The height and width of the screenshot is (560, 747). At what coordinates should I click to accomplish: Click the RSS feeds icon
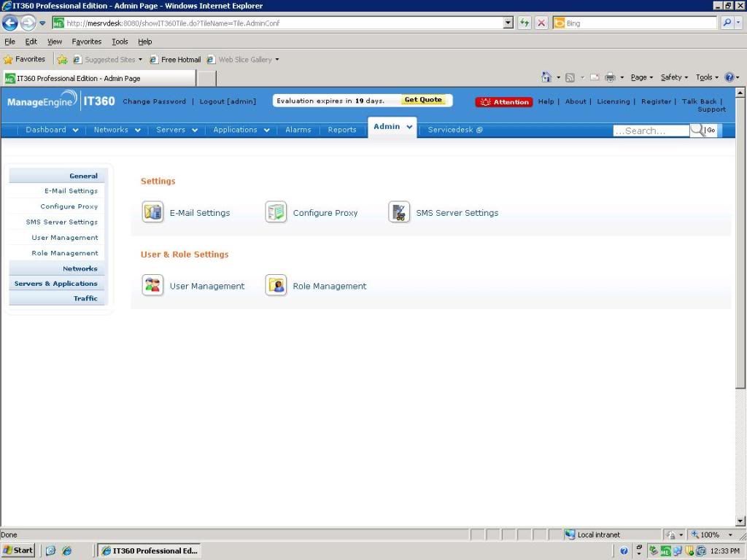coord(570,77)
